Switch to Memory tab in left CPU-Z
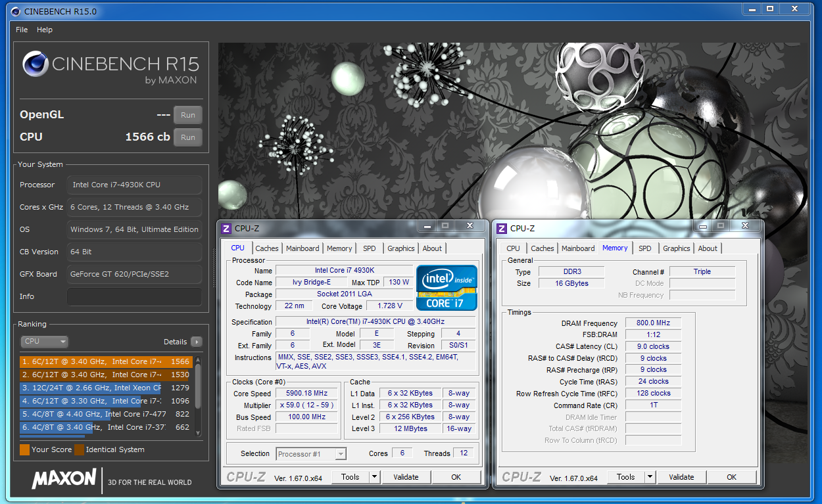 point(339,248)
